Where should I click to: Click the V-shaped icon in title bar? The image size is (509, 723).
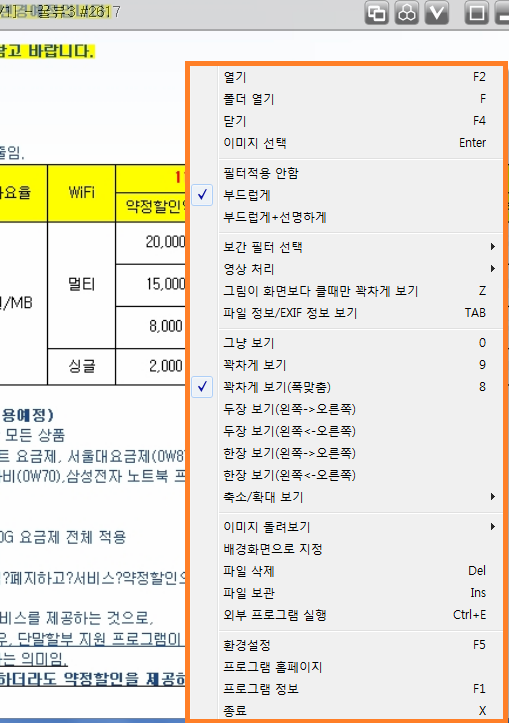click(x=437, y=12)
